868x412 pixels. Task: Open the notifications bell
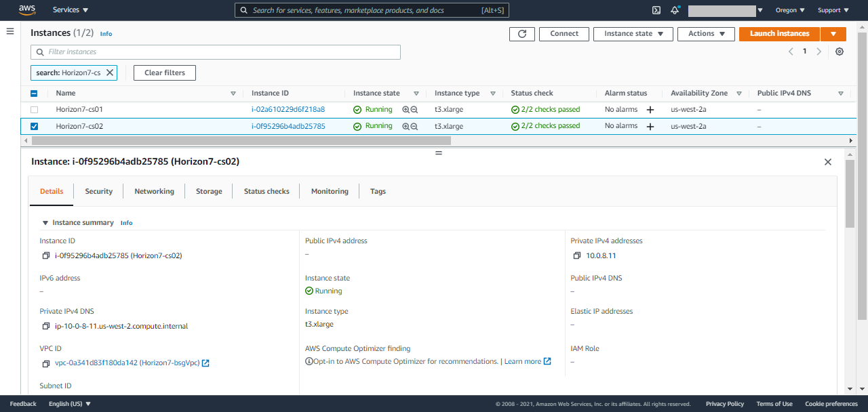click(675, 10)
